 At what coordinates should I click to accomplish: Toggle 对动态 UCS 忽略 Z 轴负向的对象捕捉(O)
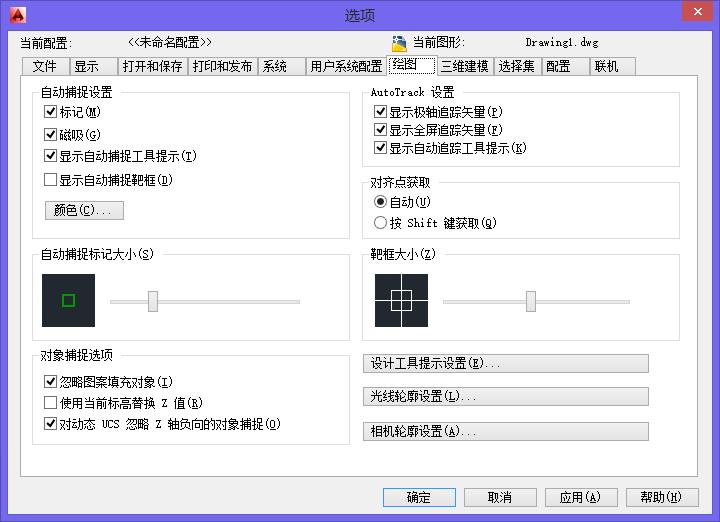50,424
